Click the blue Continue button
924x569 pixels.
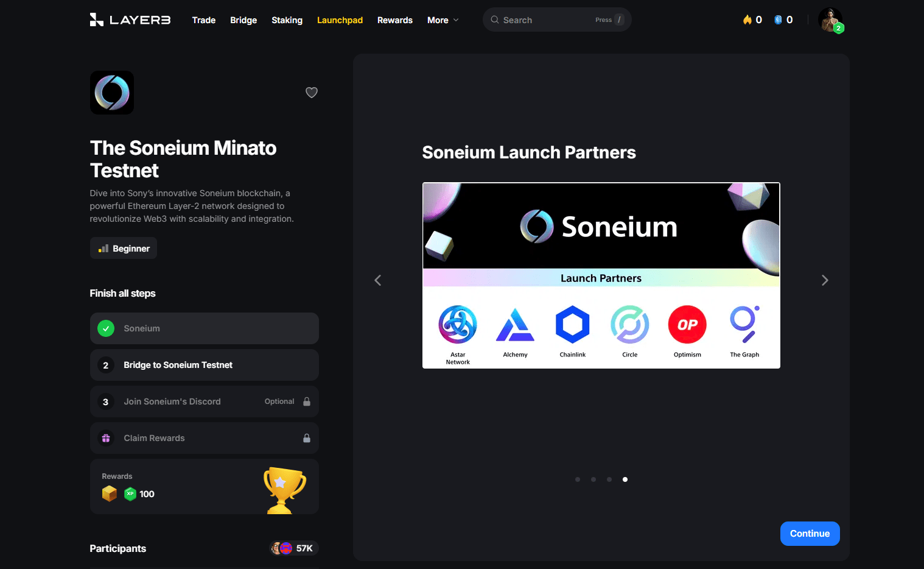point(810,534)
